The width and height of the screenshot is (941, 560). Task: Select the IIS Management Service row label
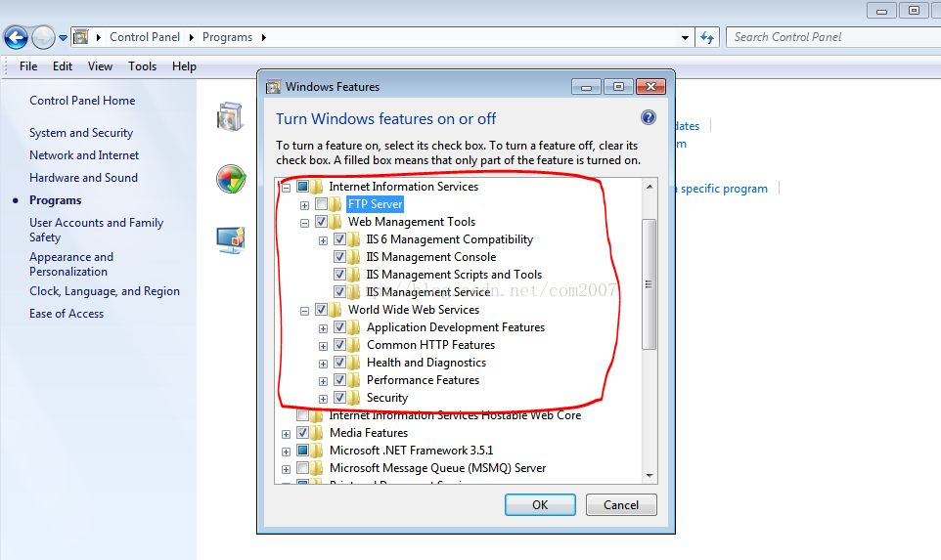[x=427, y=292]
